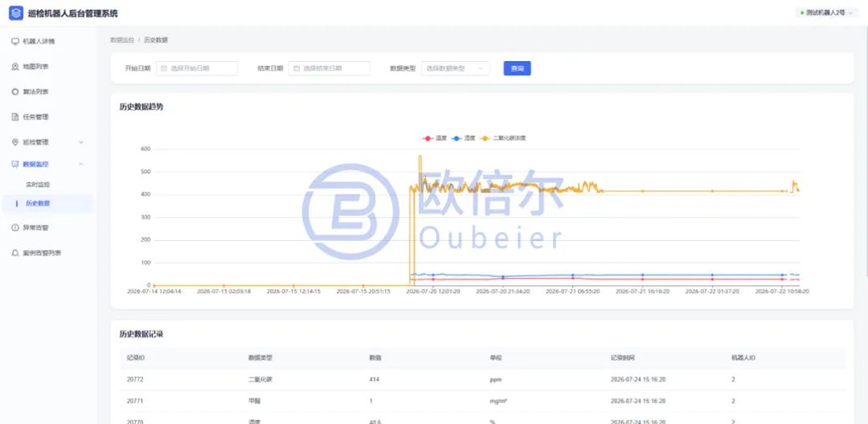Click the 甲醛 data type cell
868x424 pixels.
tap(254, 402)
